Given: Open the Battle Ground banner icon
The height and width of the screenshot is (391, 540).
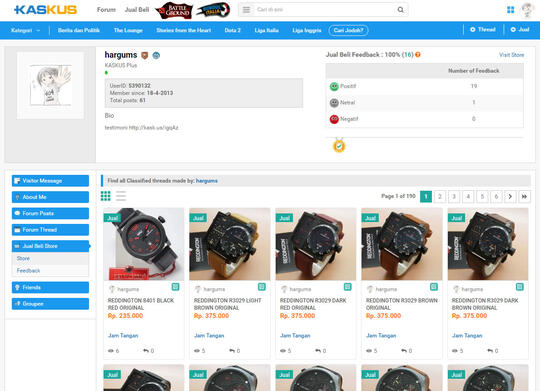Looking at the screenshot, I should pyautogui.click(x=174, y=10).
